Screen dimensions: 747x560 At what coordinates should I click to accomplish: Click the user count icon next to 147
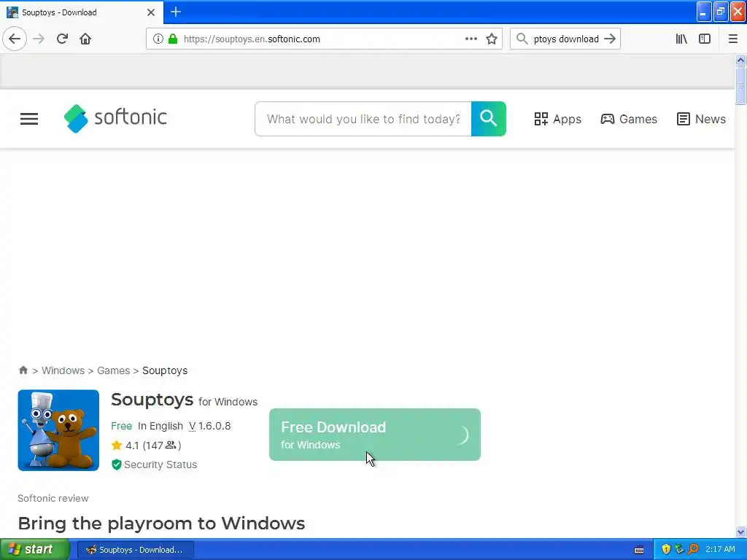click(171, 446)
